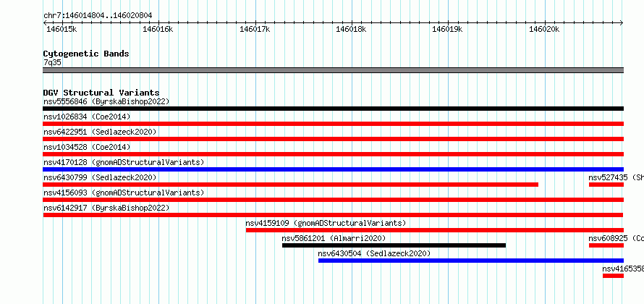Click the 146019k ruler tick label

click(x=447, y=29)
